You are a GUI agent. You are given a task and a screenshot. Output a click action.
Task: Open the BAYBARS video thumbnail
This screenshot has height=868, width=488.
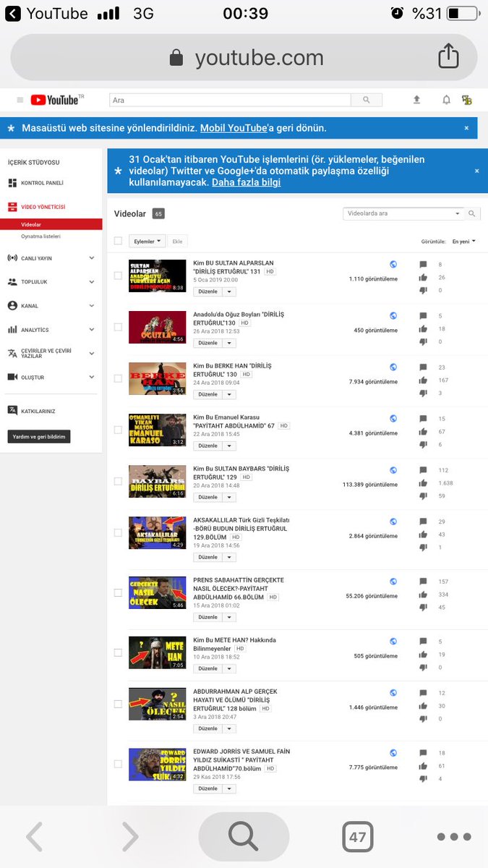pyautogui.click(x=157, y=481)
